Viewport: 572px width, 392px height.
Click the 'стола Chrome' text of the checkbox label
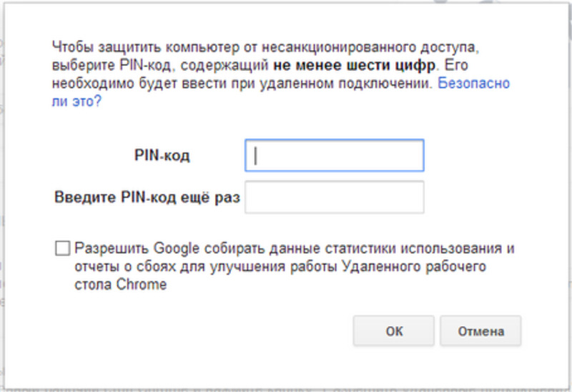click(120, 284)
